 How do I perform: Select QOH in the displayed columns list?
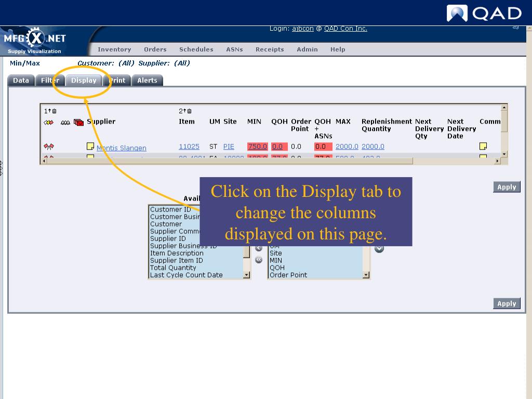277,268
